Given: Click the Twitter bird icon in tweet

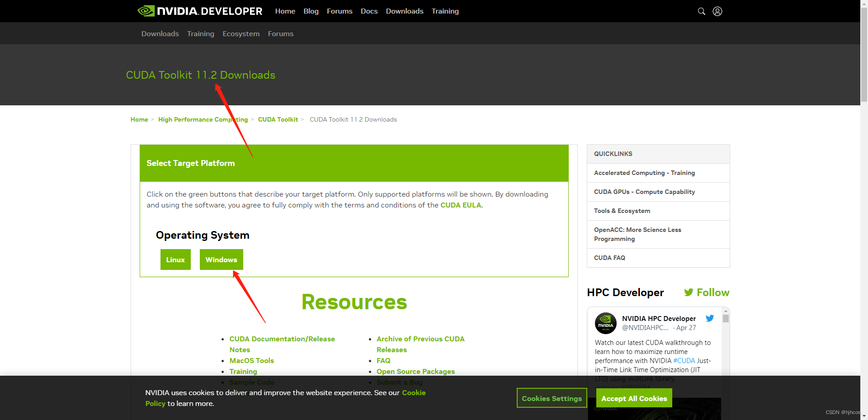Looking at the screenshot, I should click(x=710, y=318).
